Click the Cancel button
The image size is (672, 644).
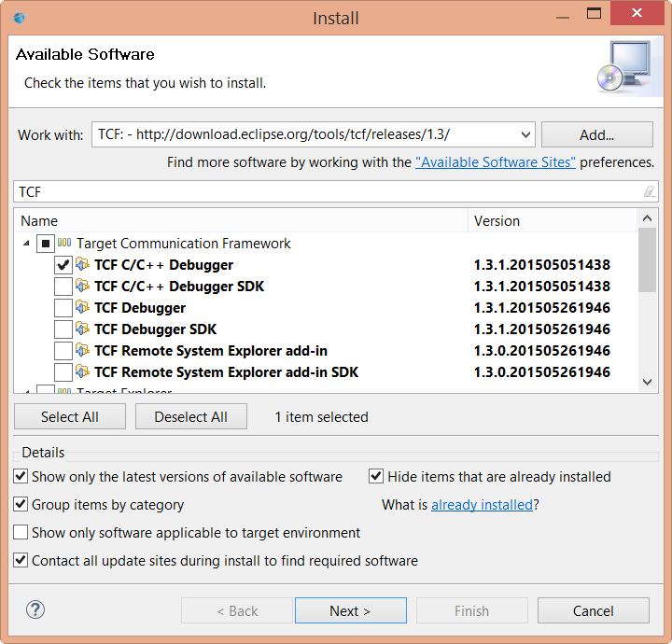tap(594, 610)
